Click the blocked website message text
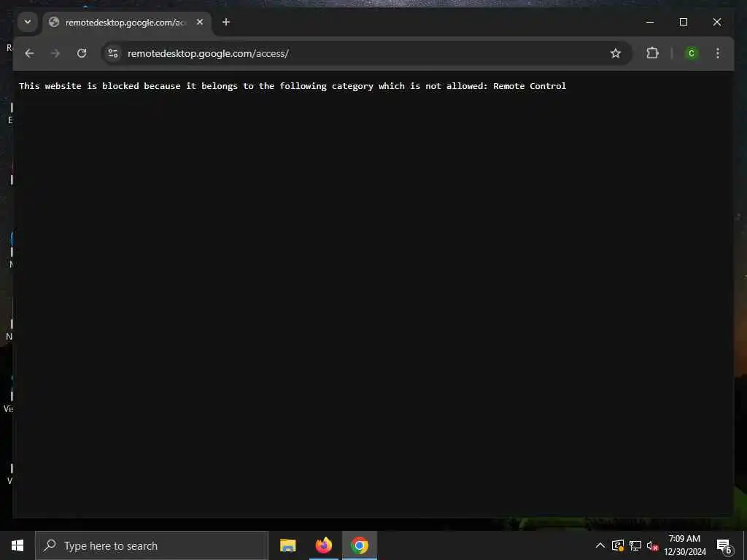The height and width of the screenshot is (560, 747). (x=293, y=86)
